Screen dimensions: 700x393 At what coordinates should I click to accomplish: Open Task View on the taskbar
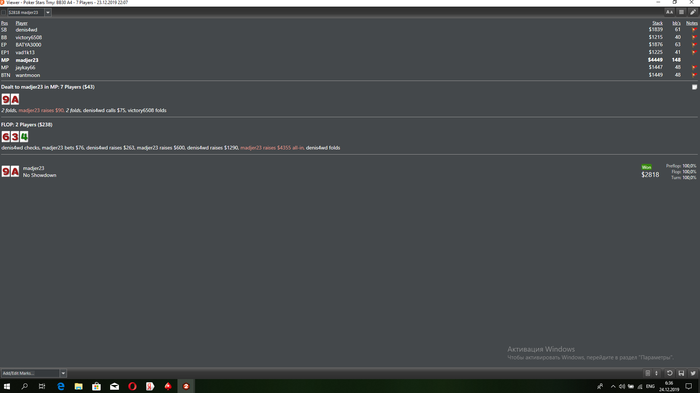[x=42, y=386]
